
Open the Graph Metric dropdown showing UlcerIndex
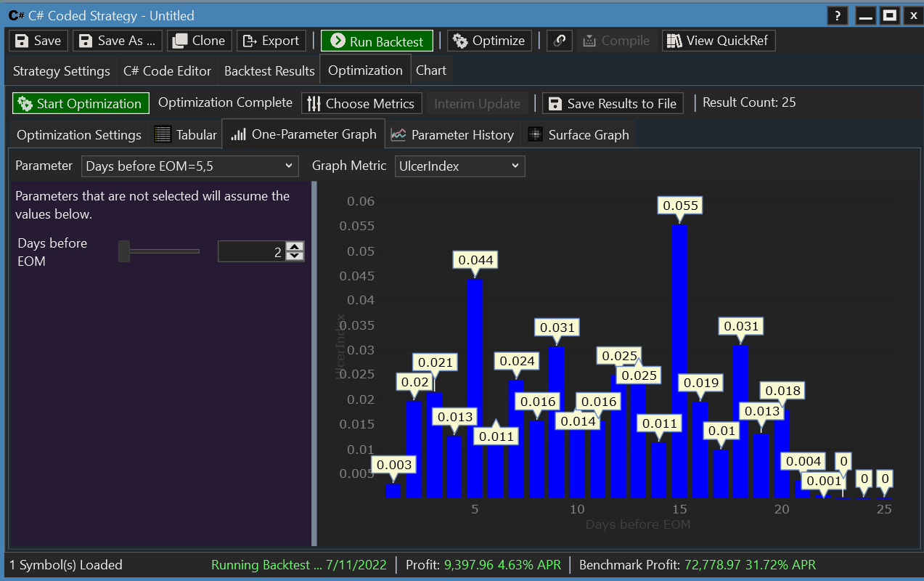[x=459, y=166]
